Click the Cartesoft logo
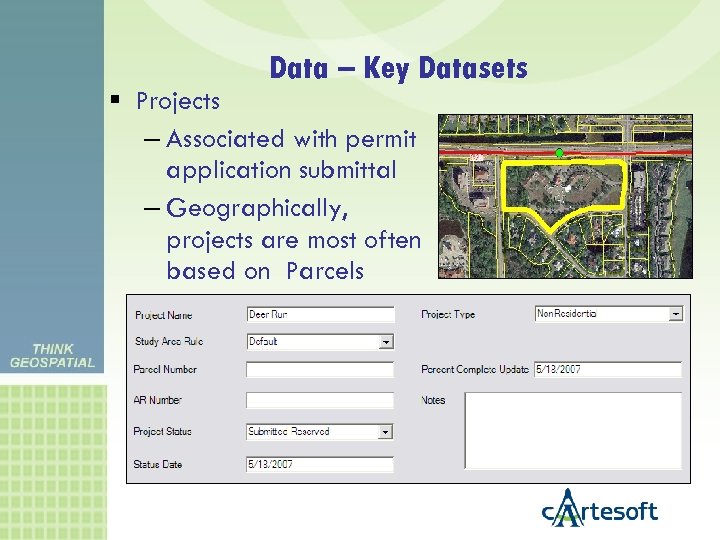The height and width of the screenshot is (540, 720). pyautogui.click(x=600, y=508)
